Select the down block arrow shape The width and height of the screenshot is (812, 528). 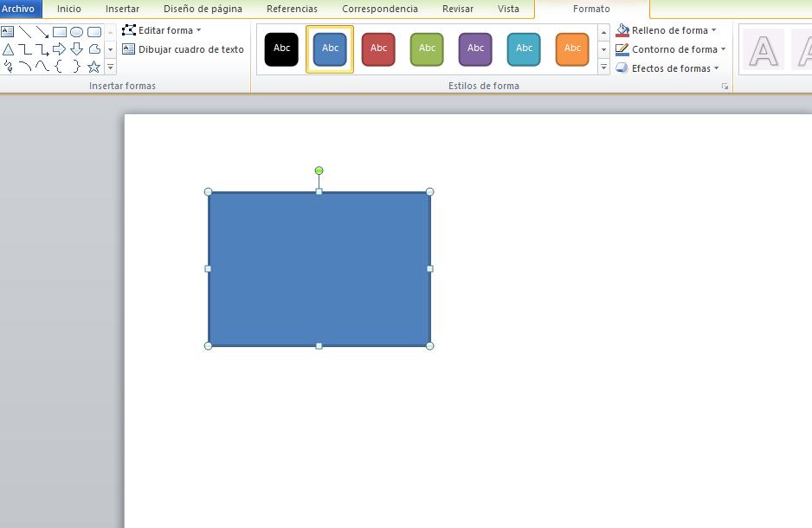(x=76, y=49)
